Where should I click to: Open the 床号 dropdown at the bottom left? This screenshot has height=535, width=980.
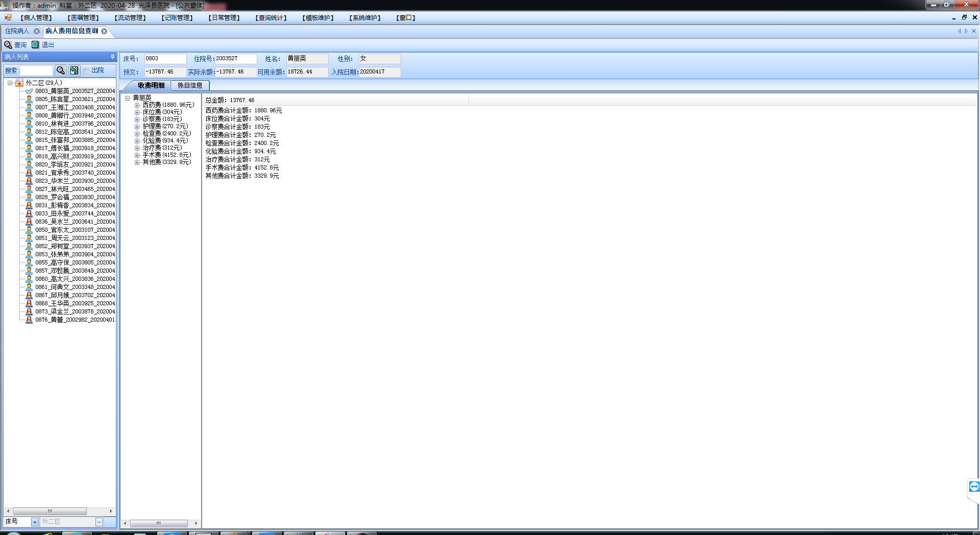coord(35,522)
